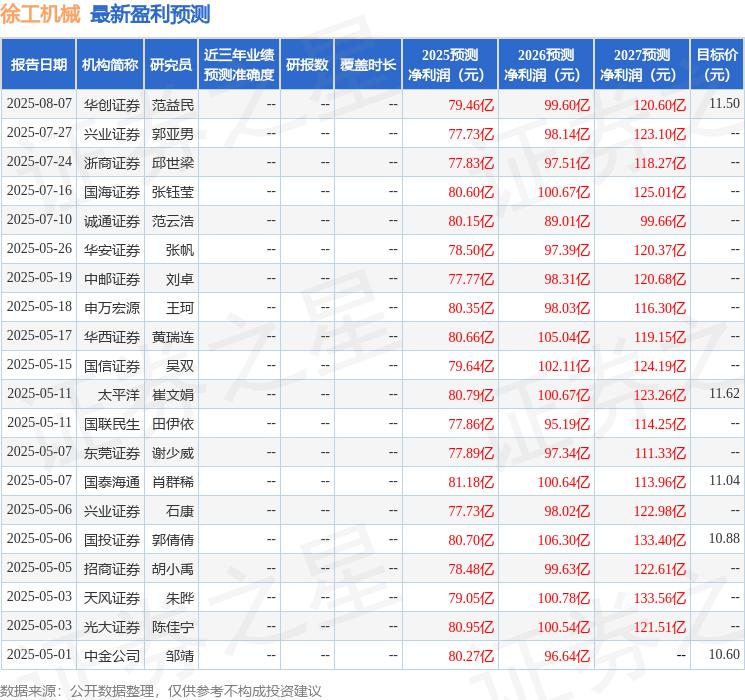745x700 pixels.
Task: Click the 机构简称 column header
Action: point(110,64)
